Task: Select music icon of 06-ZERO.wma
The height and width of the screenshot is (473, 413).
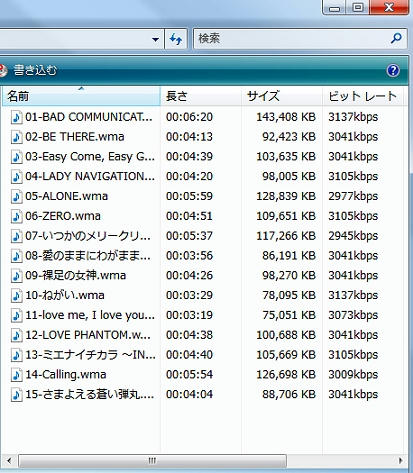Action: click(17, 216)
